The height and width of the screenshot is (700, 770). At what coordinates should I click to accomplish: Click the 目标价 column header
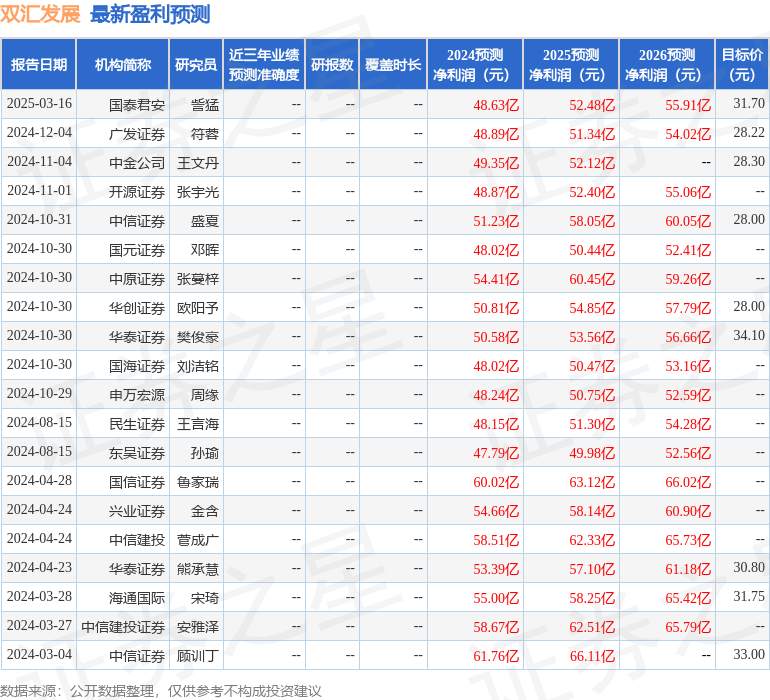click(x=742, y=64)
